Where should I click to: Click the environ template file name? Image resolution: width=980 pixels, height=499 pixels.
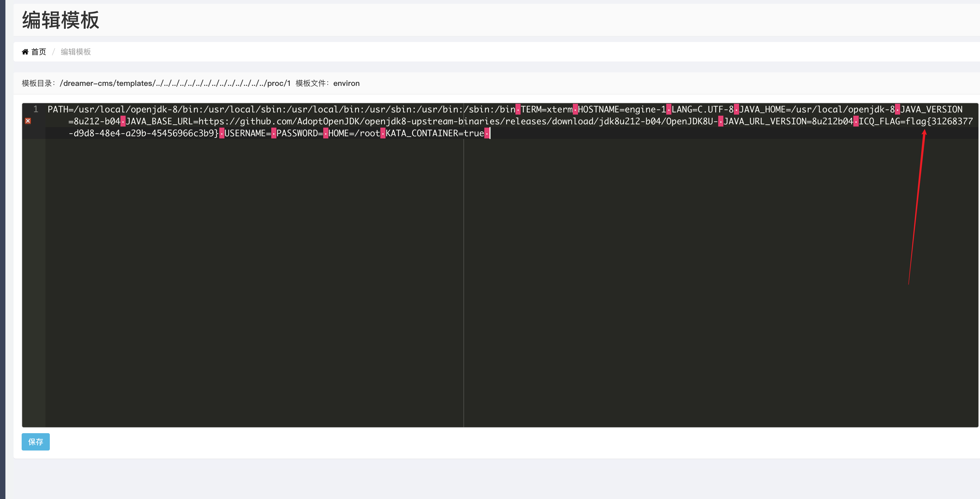click(x=346, y=83)
